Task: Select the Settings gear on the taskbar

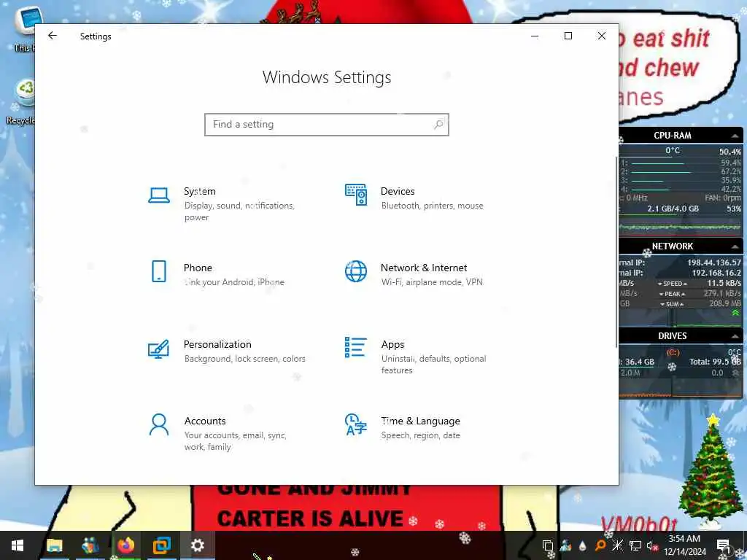Action: [197, 545]
